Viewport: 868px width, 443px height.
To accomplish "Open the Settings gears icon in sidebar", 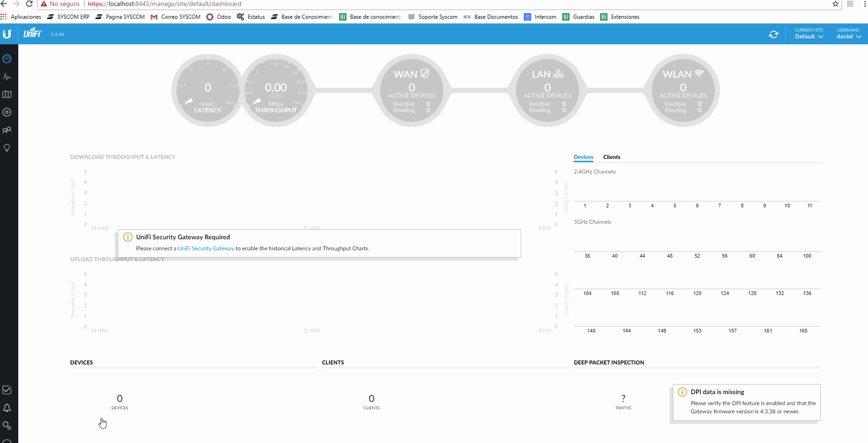I will (7, 426).
